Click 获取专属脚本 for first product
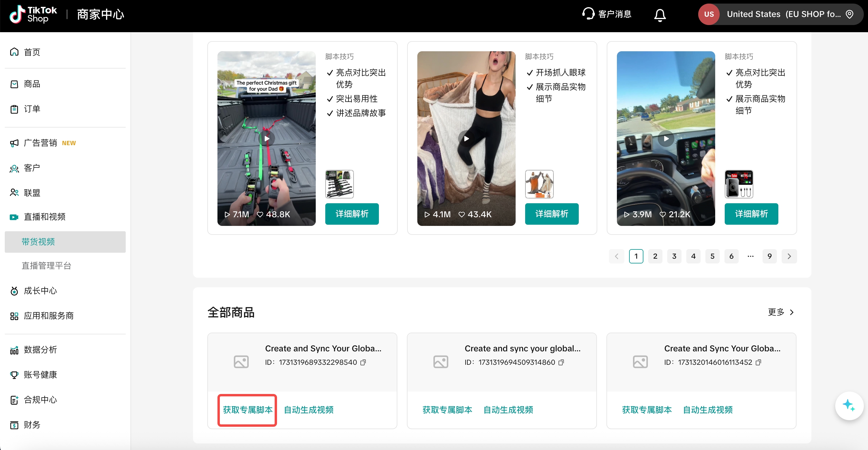The height and width of the screenshot is (450, 868). (x=247, y=410)
